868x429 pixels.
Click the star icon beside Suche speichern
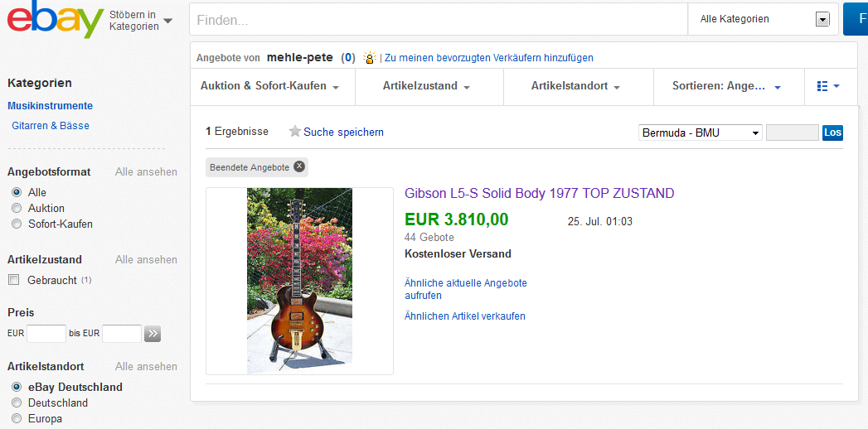coord(295,132)
